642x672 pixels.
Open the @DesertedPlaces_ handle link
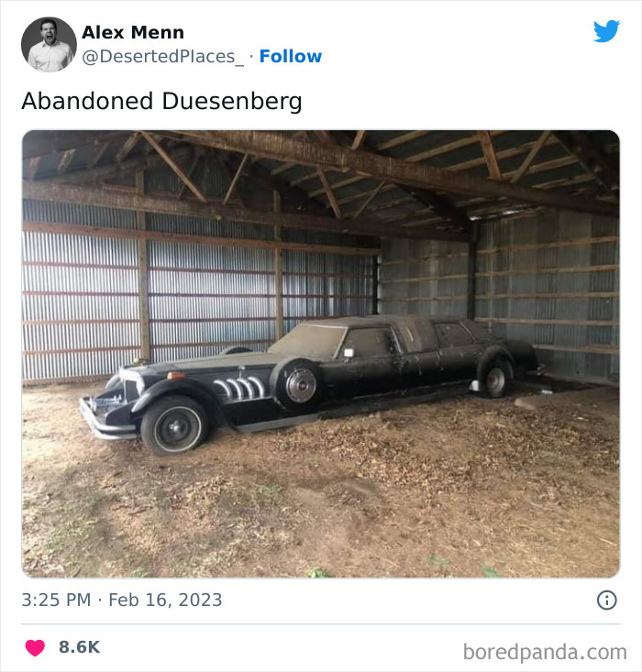coord(163,57)
